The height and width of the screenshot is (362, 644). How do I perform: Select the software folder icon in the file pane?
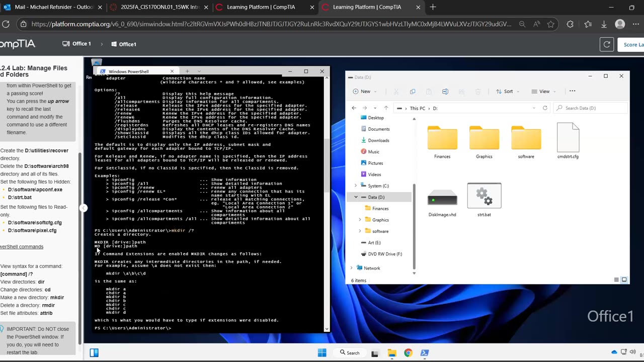point(526,138)
